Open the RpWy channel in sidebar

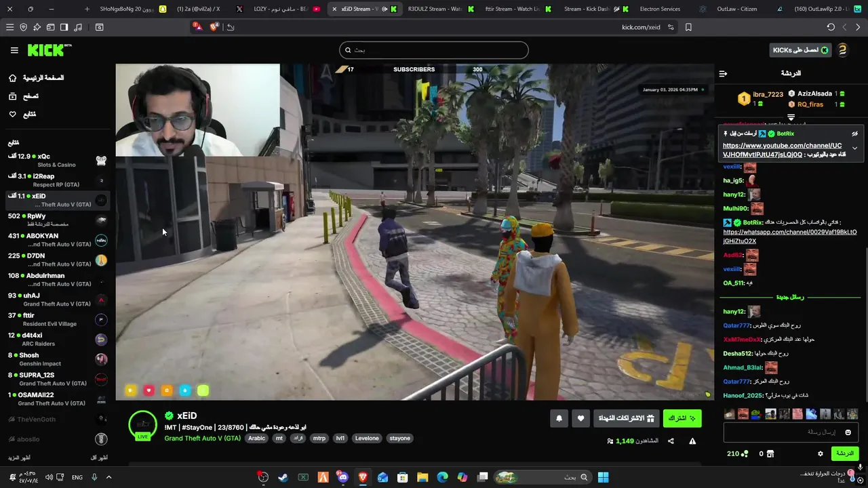click(x=57, y=220)
